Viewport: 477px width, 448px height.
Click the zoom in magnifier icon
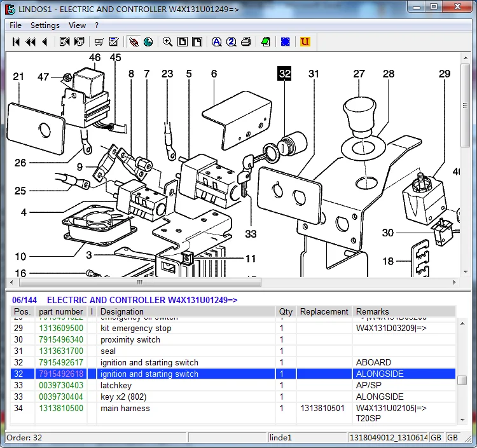coord(167,42)
